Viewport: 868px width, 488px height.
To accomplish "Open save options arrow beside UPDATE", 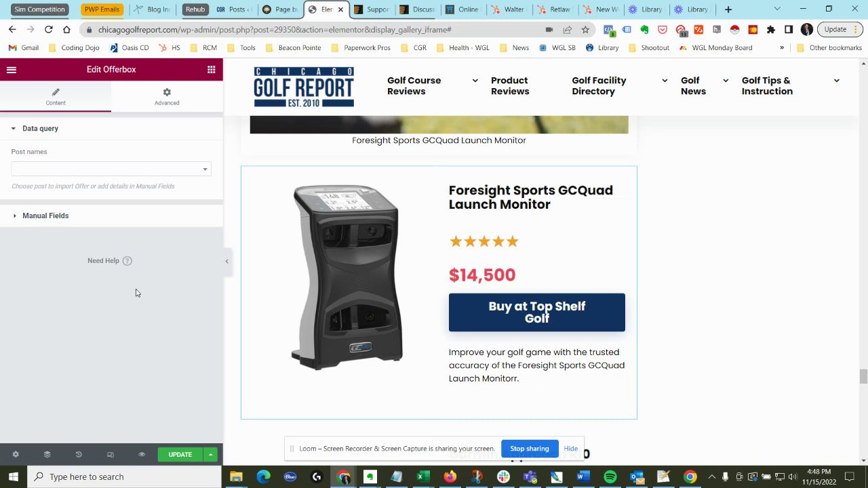I will [211, 455].
